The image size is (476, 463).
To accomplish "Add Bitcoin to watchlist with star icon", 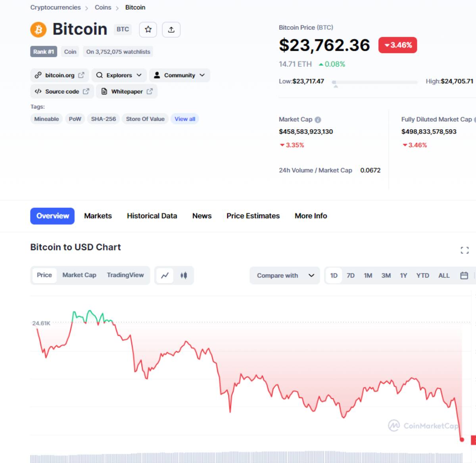I will click(148, 29).
